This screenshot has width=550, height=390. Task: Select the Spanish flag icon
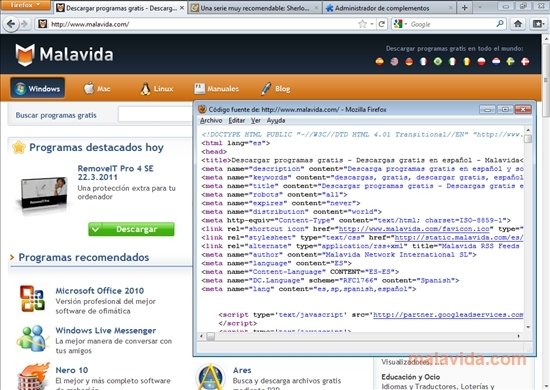(x=380, y=62)
